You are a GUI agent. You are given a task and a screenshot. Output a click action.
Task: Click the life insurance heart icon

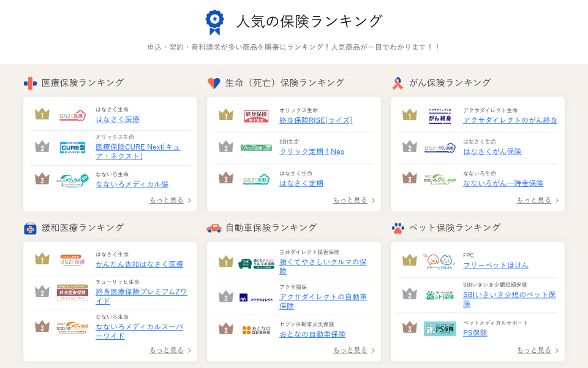(x=214, y=83)
